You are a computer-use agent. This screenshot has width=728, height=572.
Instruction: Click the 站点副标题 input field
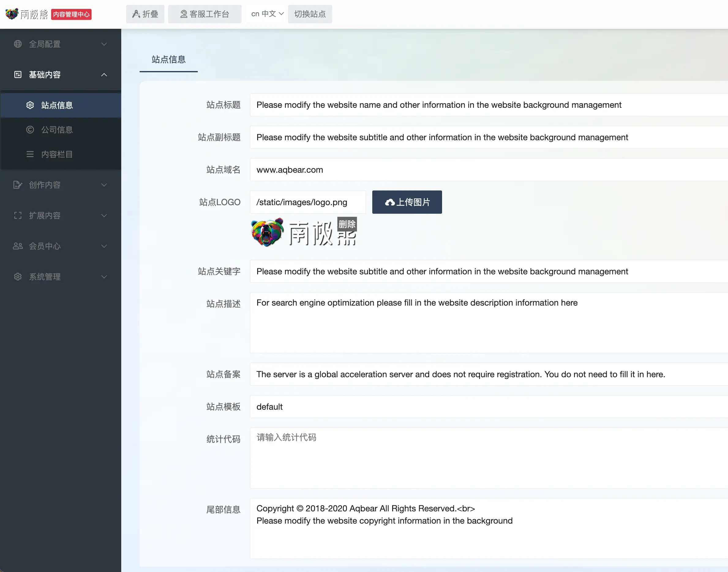489,137
